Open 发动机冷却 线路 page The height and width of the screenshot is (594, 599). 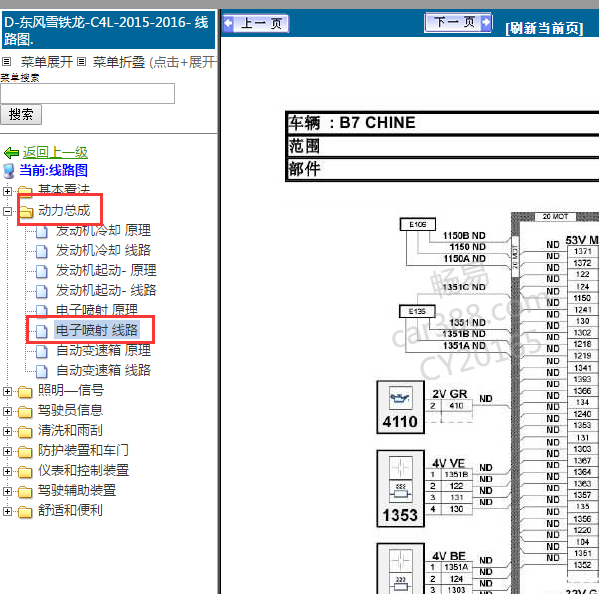104,250
